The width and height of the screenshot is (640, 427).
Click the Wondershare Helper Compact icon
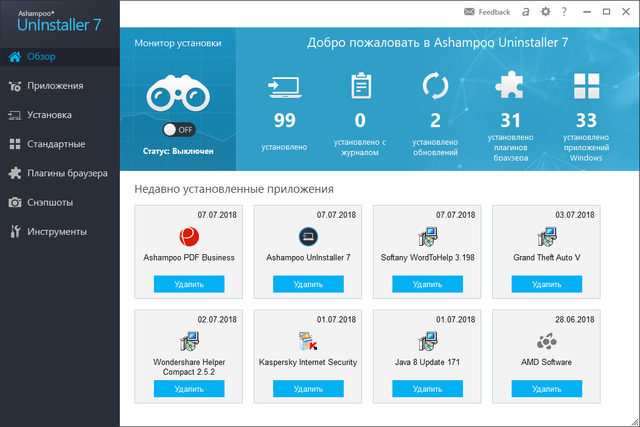click(189, 341)
